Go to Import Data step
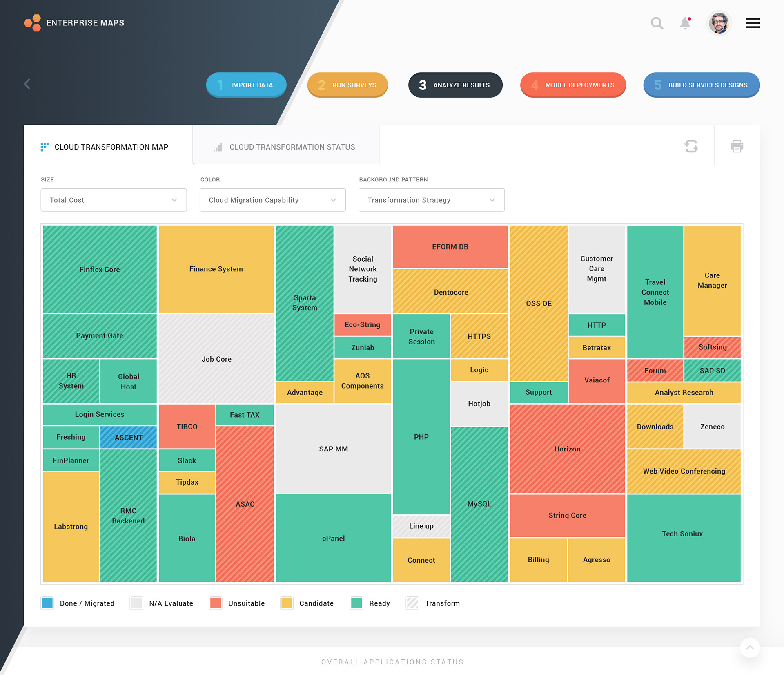This screenshot has height=675, width=784. coord(246,85)
